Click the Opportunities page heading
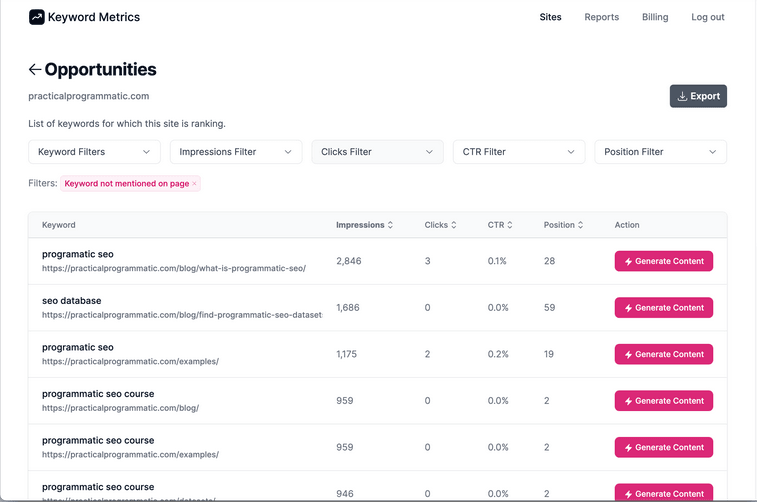 (x=100, y=70)
